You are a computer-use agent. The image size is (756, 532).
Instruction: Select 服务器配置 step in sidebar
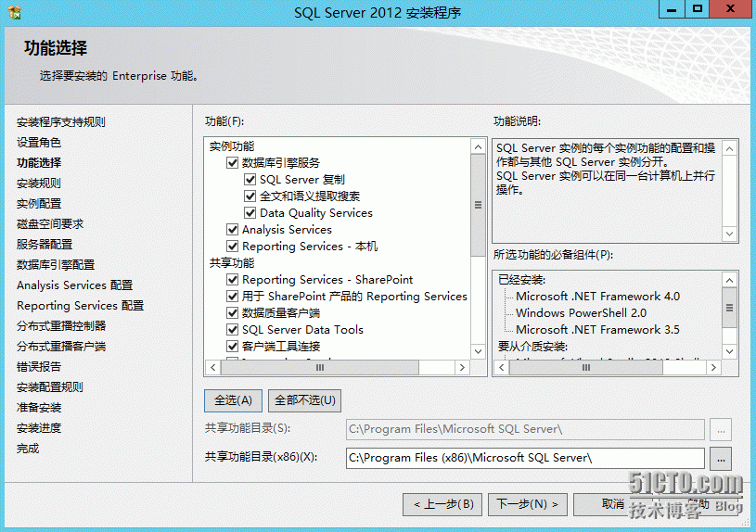tap(45, 245)
